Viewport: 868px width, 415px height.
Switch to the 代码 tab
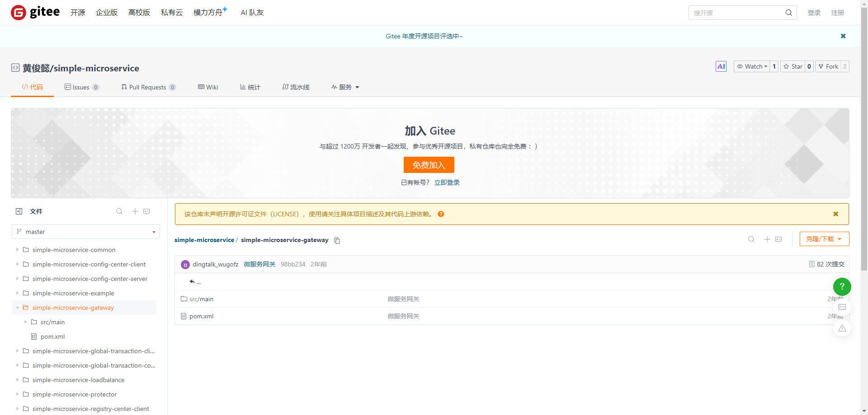[x=32, y=87]
